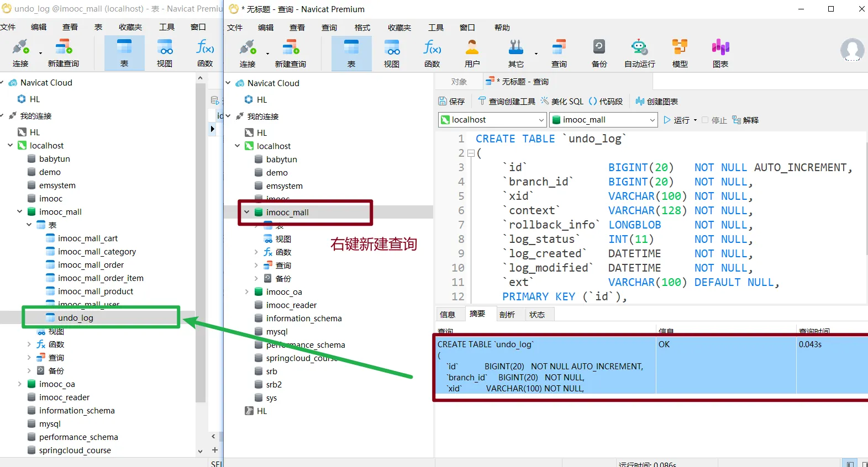This screenshot has width=868, height=467.
Task: Open 其它 tools icon in the query window
Action: (x=516, y=47)
